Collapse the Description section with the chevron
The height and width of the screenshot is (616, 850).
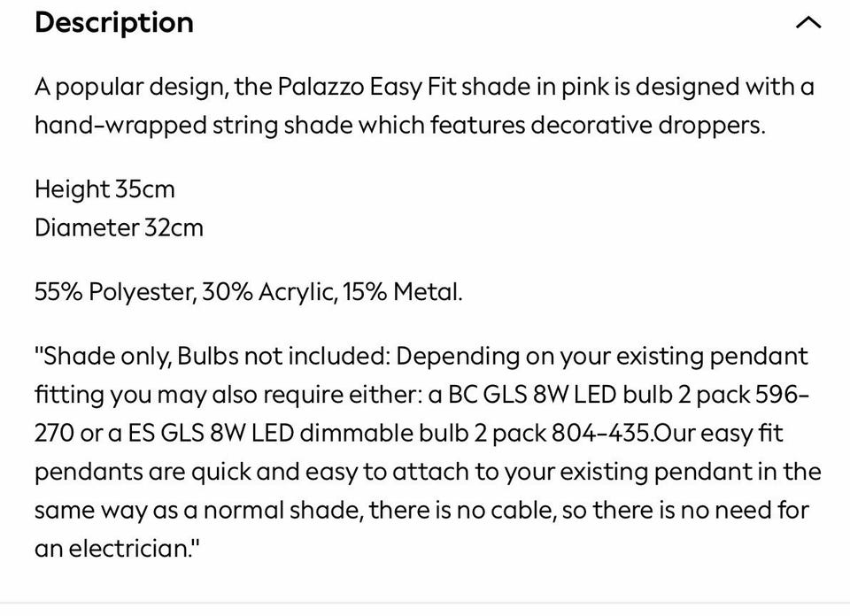[808, 23]
